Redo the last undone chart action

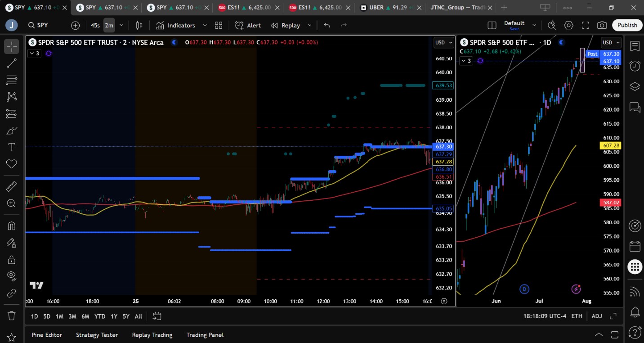click(344, 25)
